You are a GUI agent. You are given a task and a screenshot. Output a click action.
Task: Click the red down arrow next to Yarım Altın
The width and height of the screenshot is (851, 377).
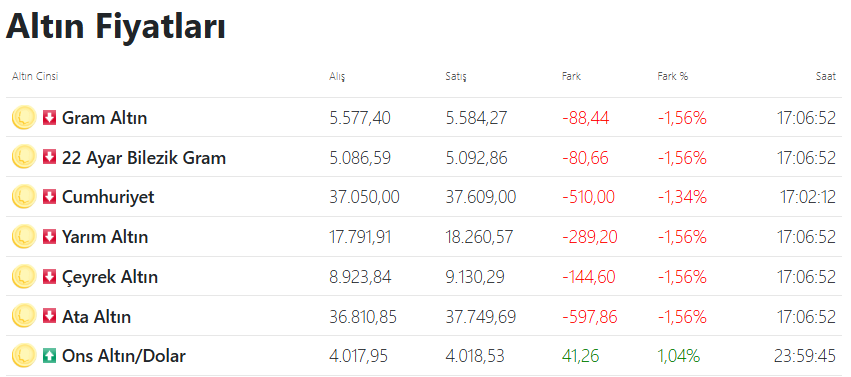tap(49, 237)
